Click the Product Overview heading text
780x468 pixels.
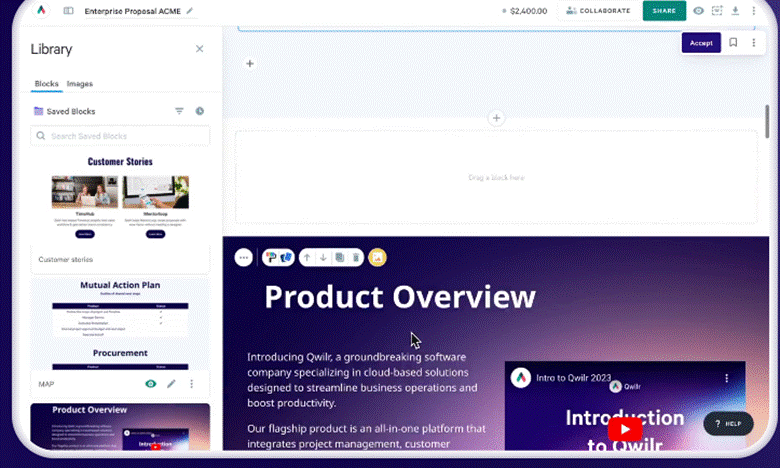click(x=399, y=297)
